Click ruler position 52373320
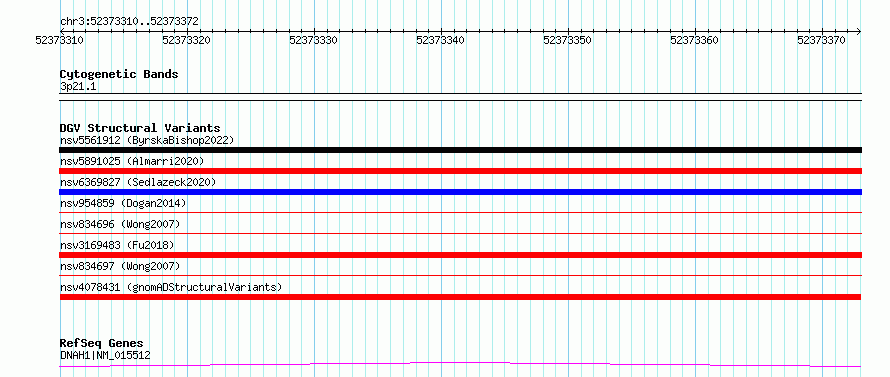Image resolution: width=890 pixels, height=377 pixels. (x=187, y=40)
